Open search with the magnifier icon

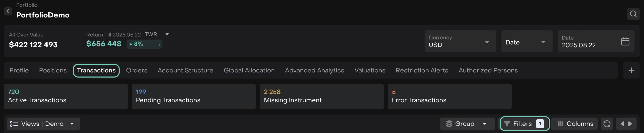(x=633, y=14)
